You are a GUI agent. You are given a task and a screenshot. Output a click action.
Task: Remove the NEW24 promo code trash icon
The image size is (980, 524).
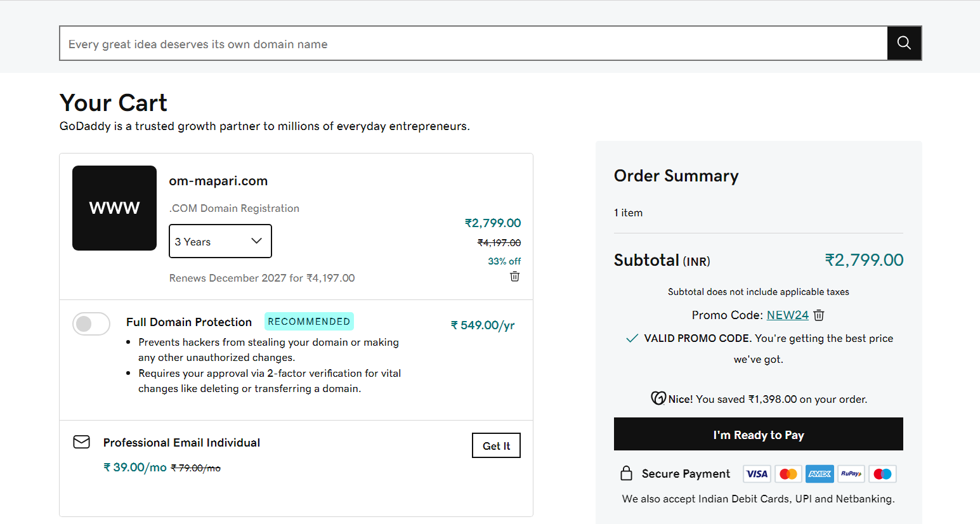tap(818, 315)
